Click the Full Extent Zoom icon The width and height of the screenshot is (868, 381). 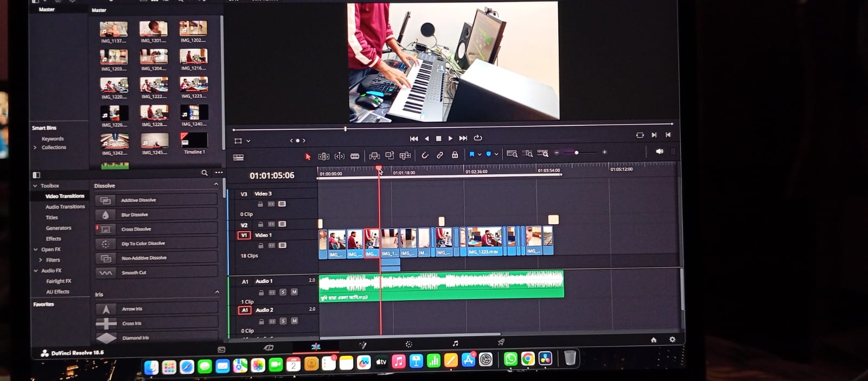coord(512,154)
